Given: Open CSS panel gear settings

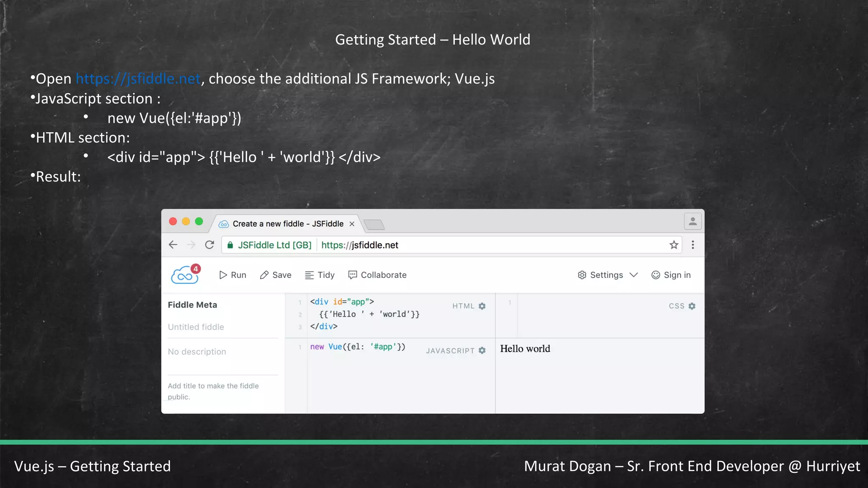Looking at the screenshot, I should (692, 306).
